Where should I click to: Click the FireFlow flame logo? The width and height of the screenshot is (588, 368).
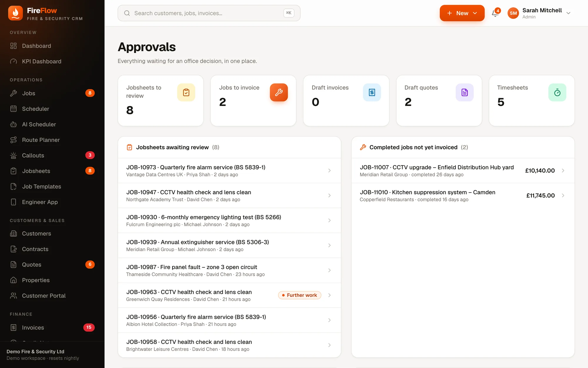15,13
